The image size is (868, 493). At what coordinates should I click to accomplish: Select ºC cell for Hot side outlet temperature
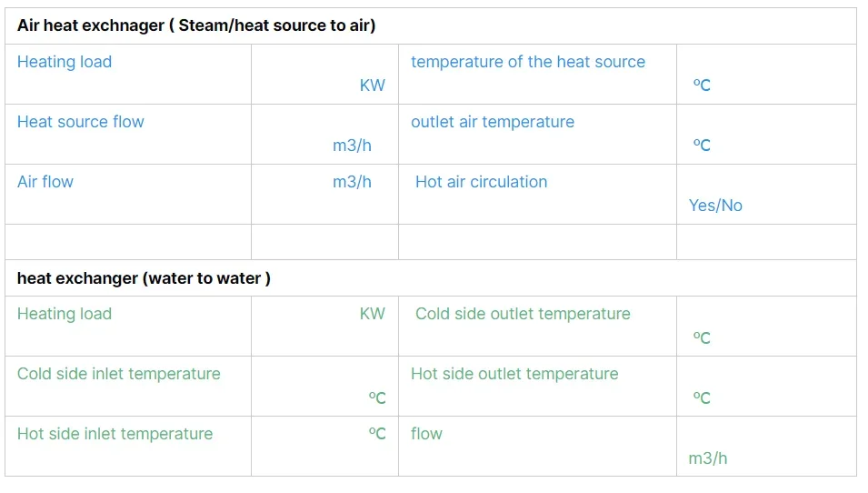tap(765, 387)
